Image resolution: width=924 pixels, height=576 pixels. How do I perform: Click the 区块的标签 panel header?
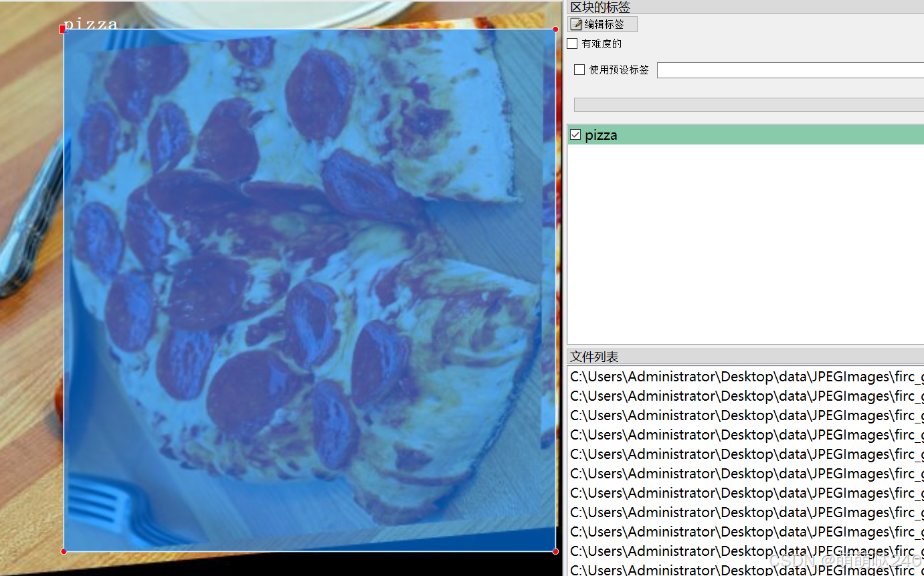click(x=600, y=7)
